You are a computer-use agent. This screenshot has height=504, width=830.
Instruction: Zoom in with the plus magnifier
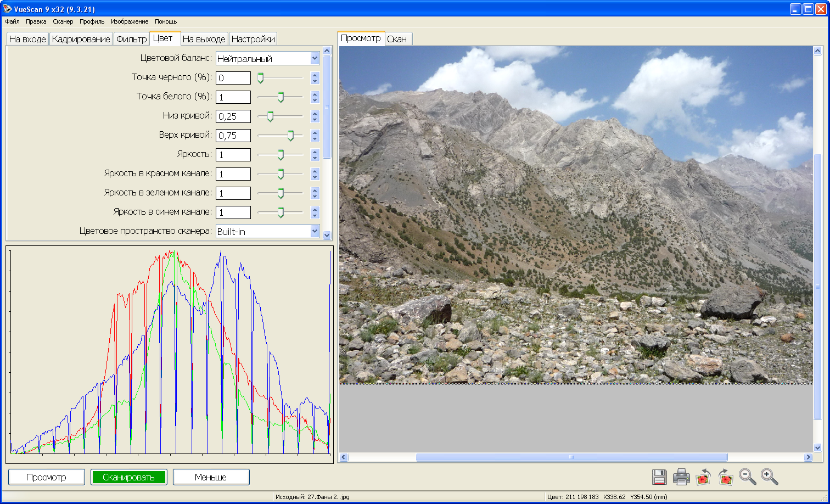[770, 477]
